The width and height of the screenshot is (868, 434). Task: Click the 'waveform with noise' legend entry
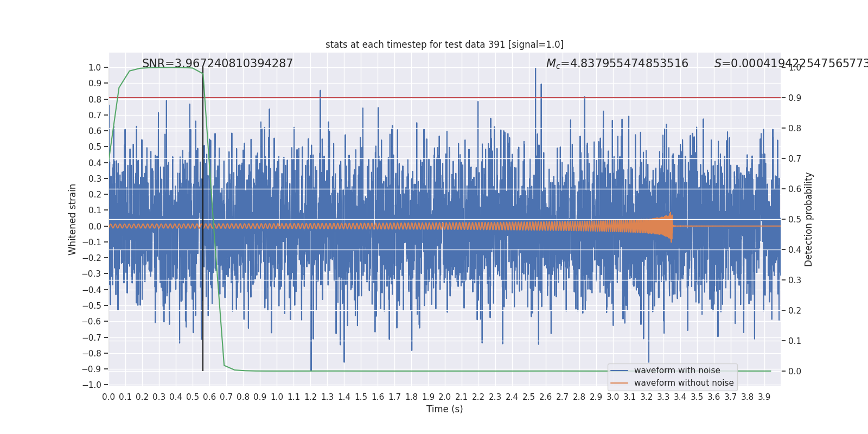pos(677,371)
